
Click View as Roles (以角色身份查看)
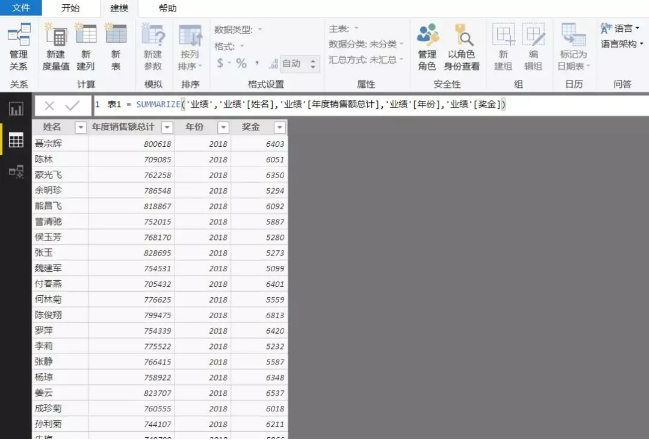[462, 47]
